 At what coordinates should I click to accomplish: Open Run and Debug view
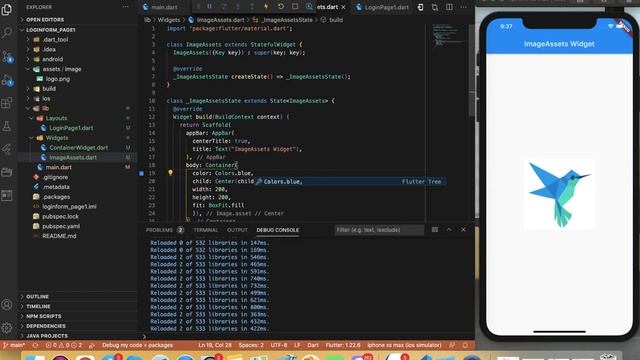7,80
